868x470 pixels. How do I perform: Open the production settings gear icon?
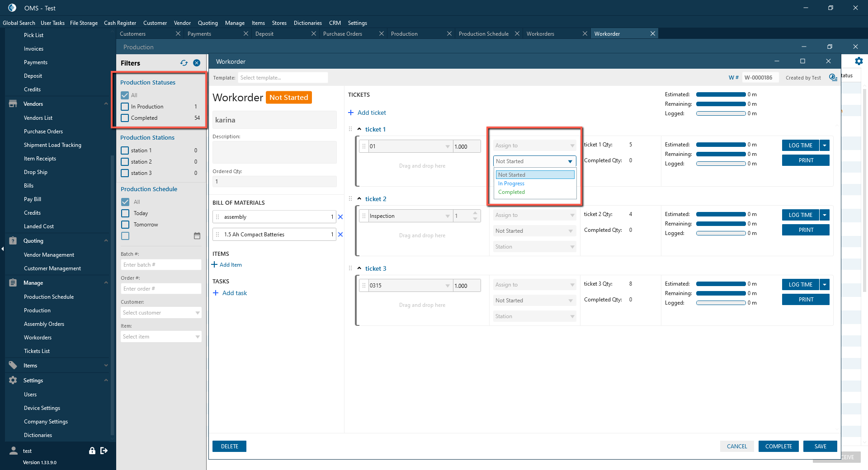(859, 61)
